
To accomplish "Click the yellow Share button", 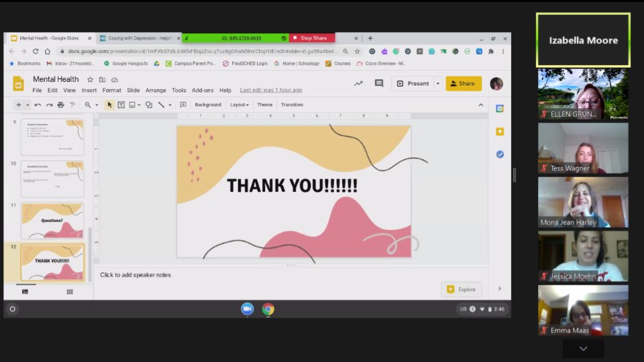I will pos(464,83).
